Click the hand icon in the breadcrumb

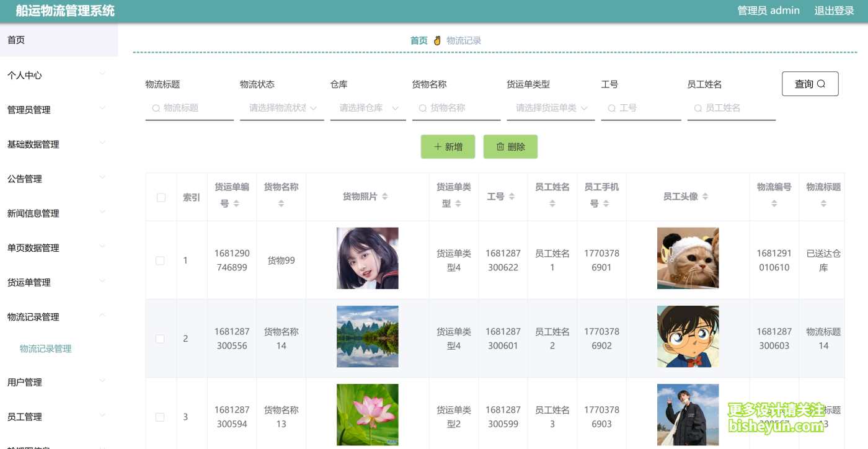(437, 40)
